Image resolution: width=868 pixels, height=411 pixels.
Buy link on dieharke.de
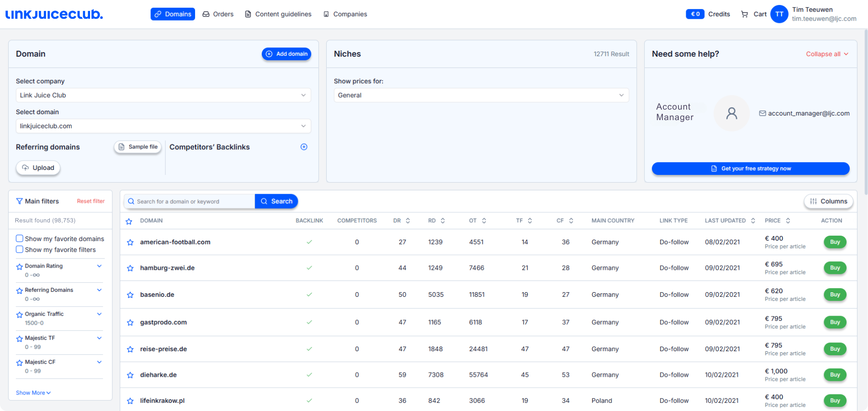point(835,375)
